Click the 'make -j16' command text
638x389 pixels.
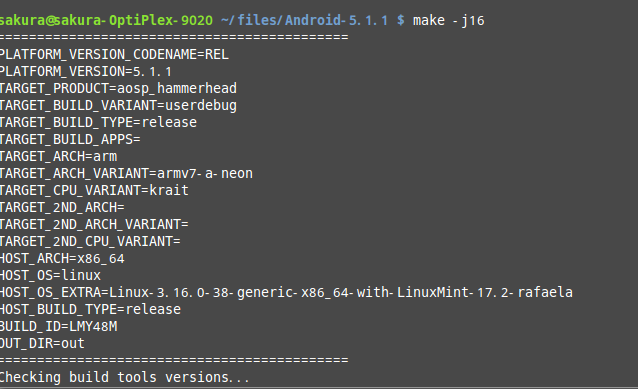448,20
